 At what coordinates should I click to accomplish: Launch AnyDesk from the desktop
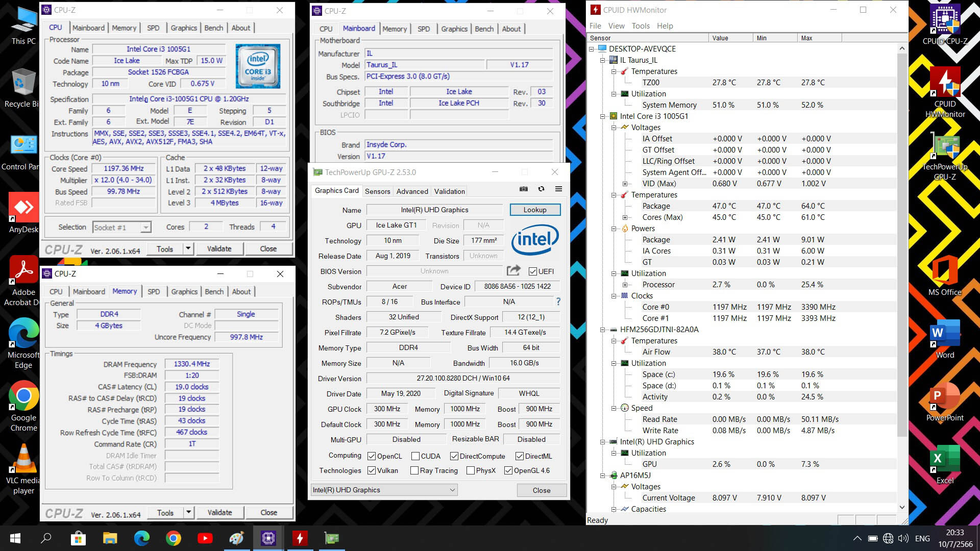point(23,213)
